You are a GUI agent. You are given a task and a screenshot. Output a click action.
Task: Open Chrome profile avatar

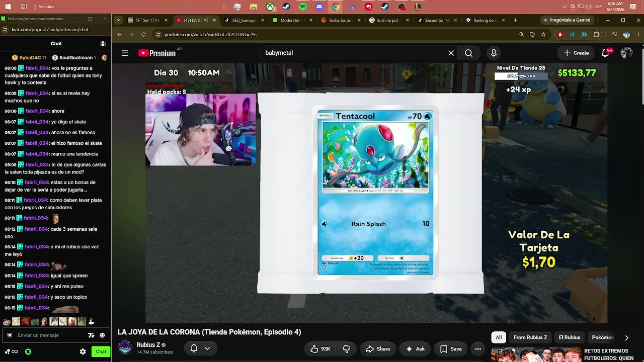point(626,35)
